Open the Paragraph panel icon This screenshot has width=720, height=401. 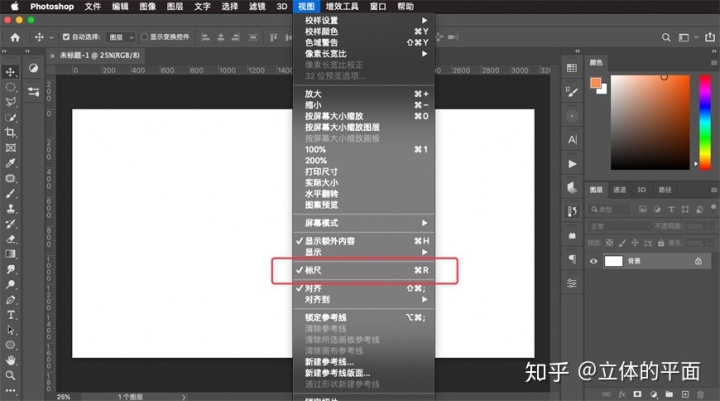point(572,259)
